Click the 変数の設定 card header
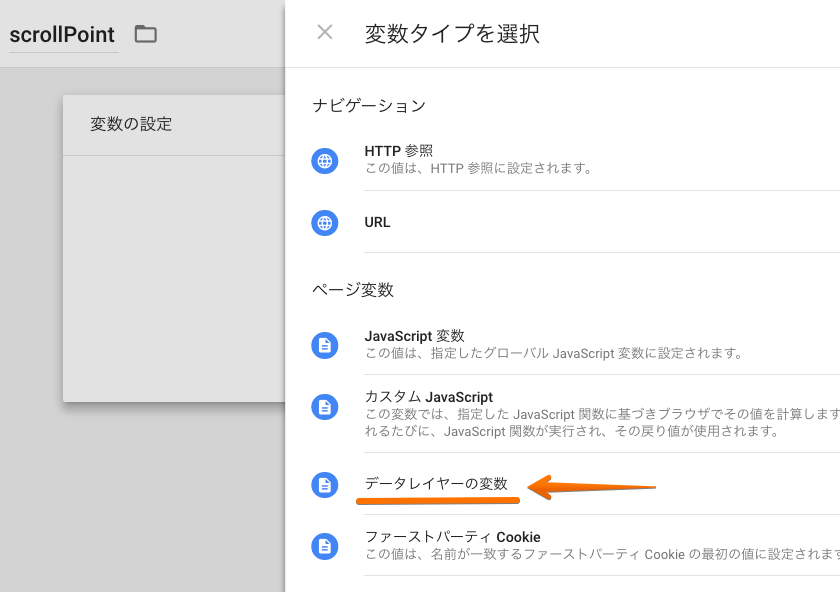840x592 pixels. (131, 125)
